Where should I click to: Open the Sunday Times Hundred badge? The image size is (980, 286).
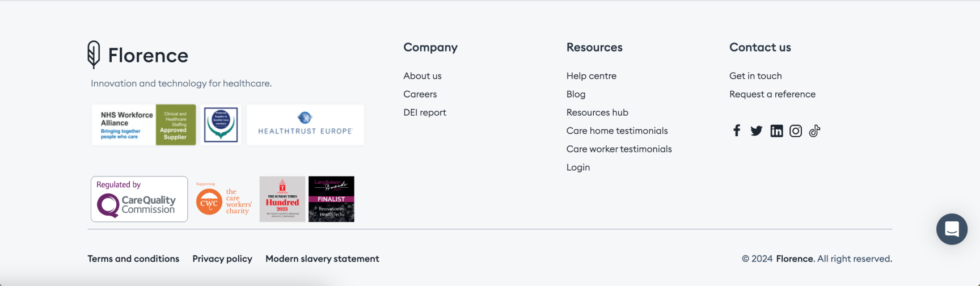pos(282,199)
